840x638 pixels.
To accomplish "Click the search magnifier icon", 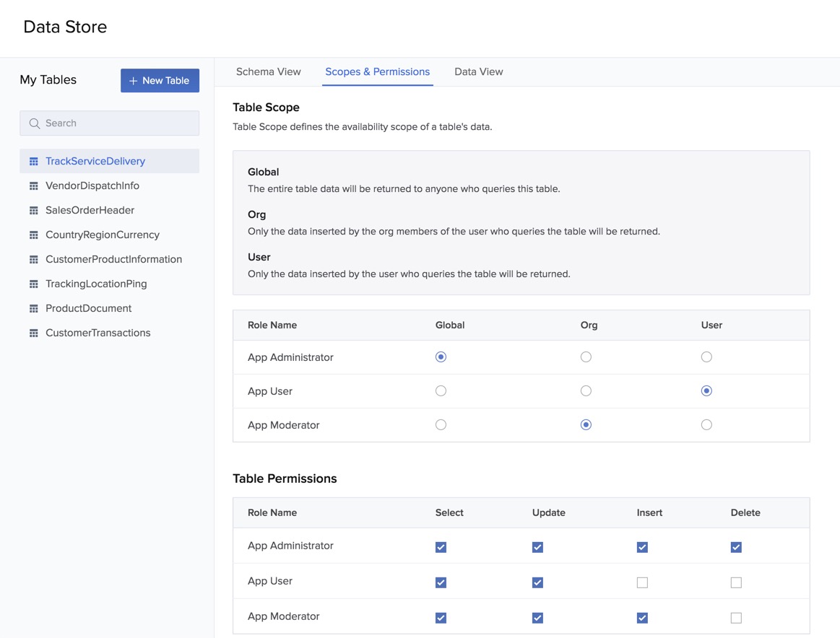I will pos(34,123).
